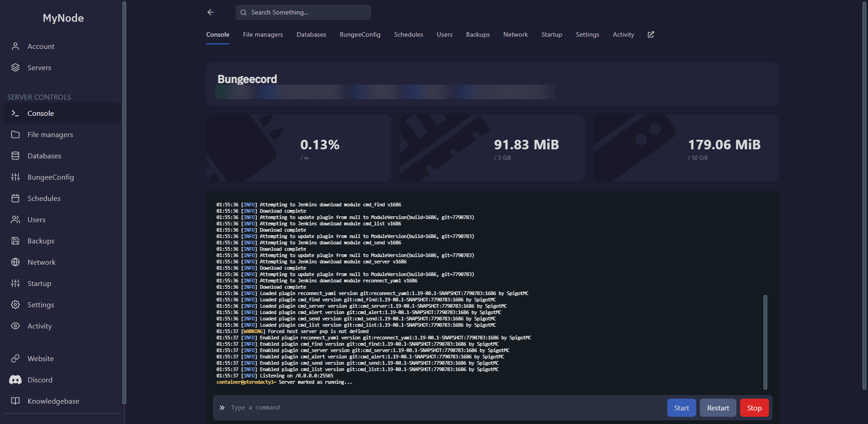Click the Backups save icon in sidebar
The image size is (868, 424).
(15, 241)
